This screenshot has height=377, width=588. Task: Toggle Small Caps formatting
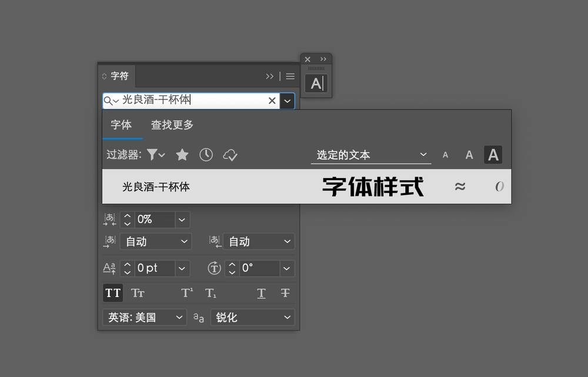(x=138, y=292)
